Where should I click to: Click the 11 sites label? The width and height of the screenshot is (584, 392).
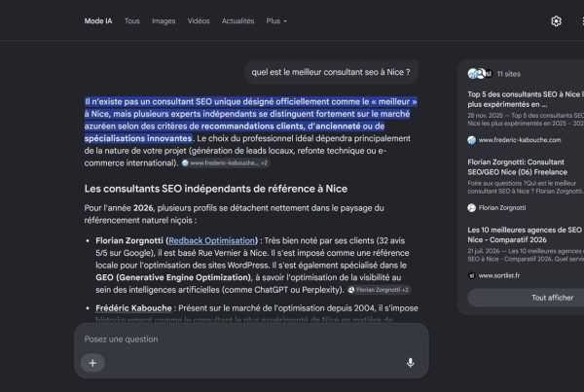pyautogui.click(x=508, y=74)
